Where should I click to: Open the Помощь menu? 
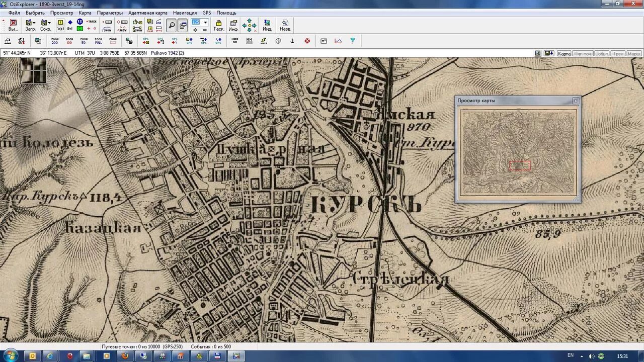[x=226, y=13]
